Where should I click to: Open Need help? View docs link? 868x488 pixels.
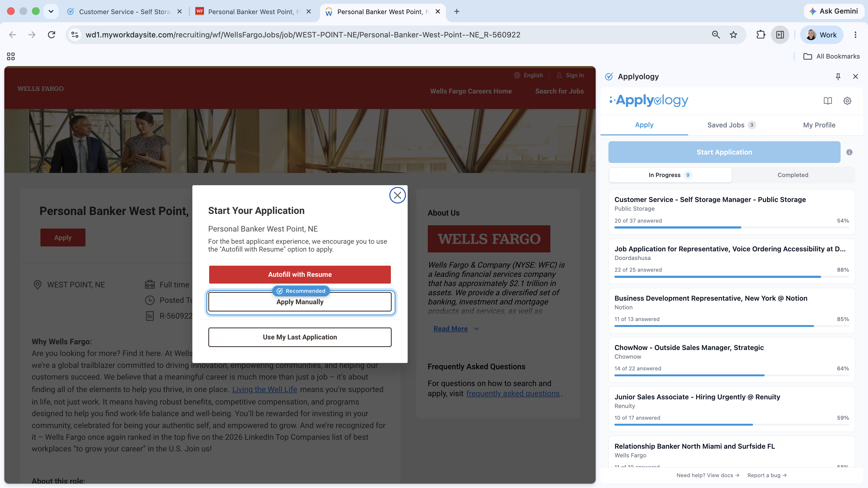click(x=708, y=475)
